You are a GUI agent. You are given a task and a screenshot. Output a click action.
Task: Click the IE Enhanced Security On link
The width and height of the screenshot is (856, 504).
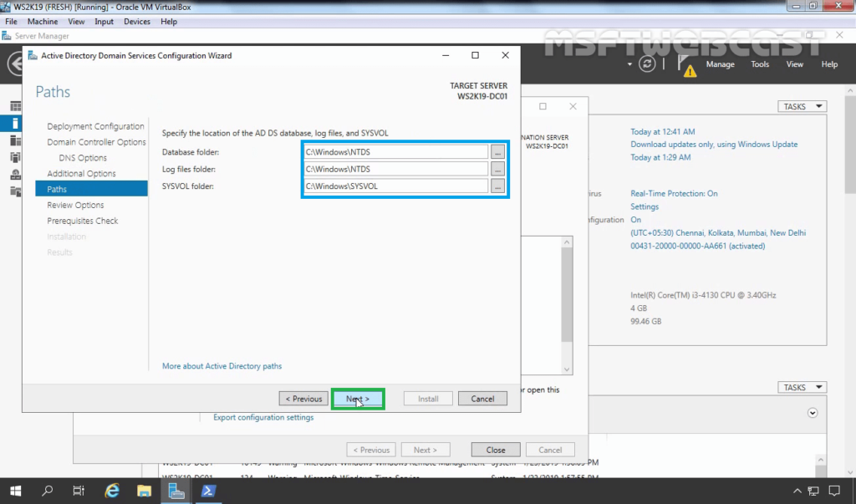tap(635, 220)
